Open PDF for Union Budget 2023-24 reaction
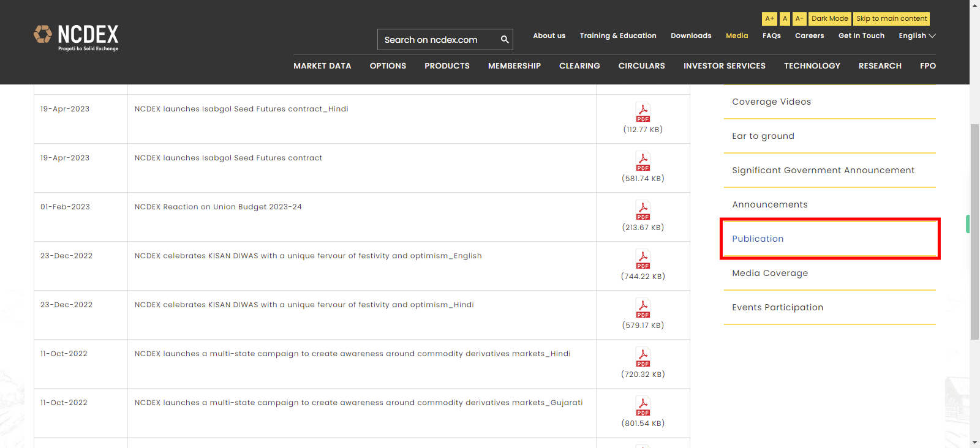This screenshot has width=980, height=448. pyautogui.click(x=643, y=211)
